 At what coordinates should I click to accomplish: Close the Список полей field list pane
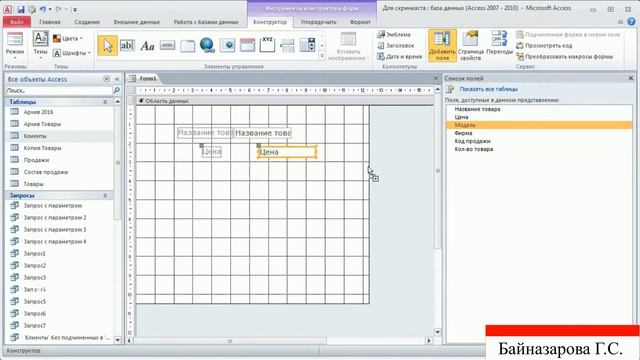click(631, 78)
